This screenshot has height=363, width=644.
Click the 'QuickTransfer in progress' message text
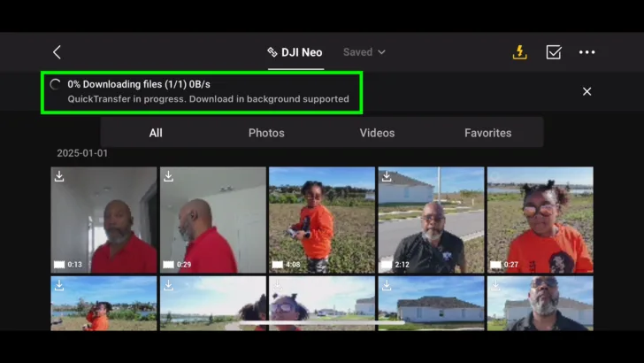[x=208, y=99]
